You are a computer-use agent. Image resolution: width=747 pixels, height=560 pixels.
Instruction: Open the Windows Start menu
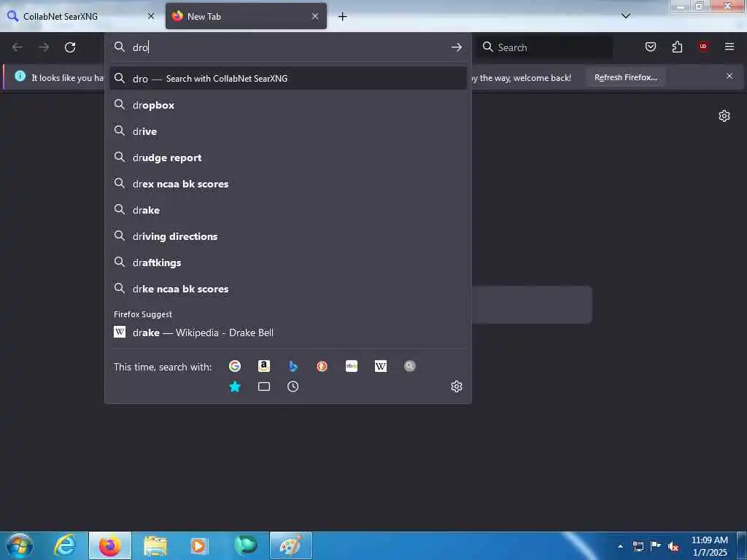click(x=20, y=545)
